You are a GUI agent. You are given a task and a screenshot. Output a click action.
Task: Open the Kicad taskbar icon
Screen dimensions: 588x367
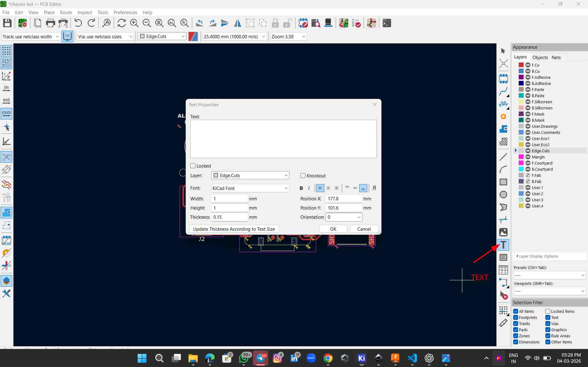[361, 358]
